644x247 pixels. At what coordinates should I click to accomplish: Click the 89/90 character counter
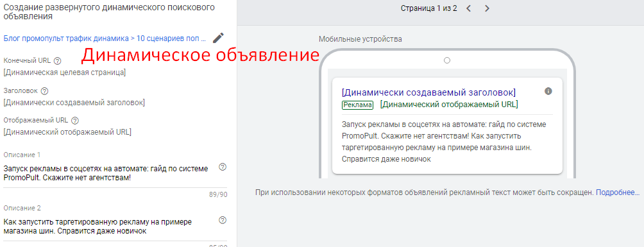(217, 195)
